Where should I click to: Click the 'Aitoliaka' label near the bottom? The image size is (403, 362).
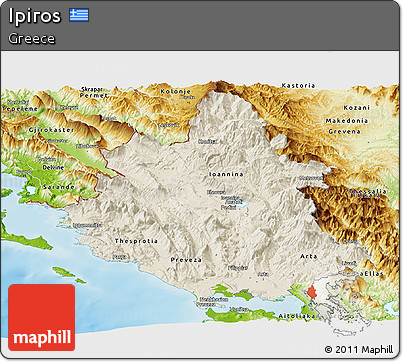point(297,316)
